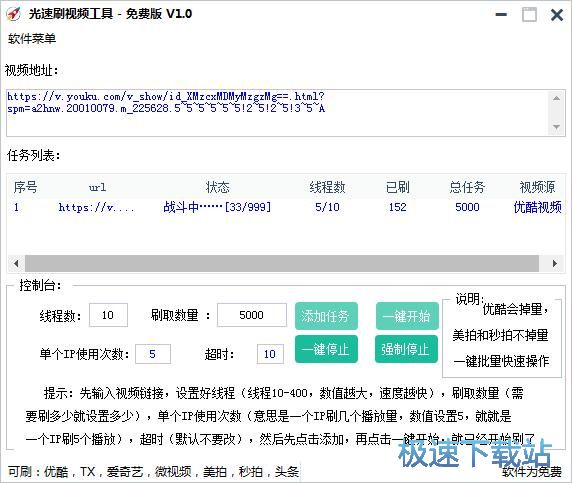Click the 状态 column header

coord(217,187)
